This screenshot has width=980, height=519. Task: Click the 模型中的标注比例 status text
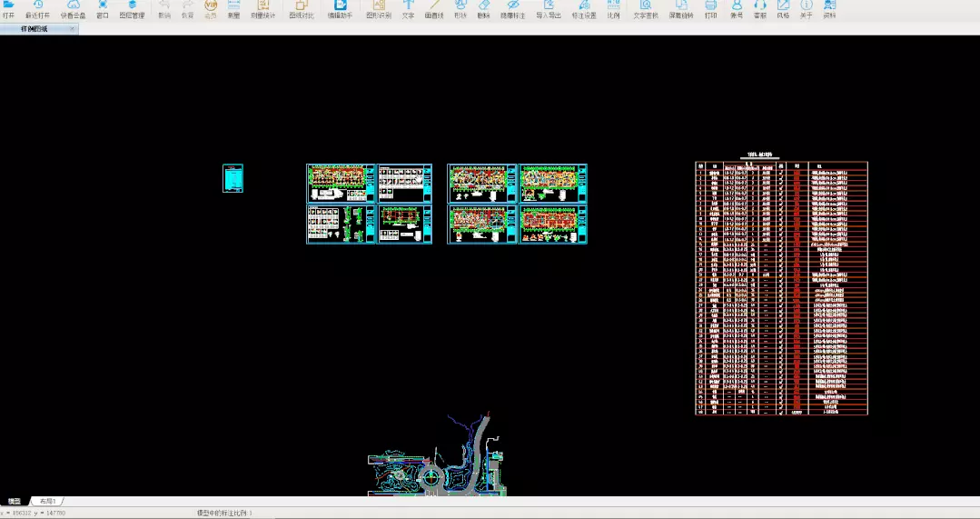224,513
